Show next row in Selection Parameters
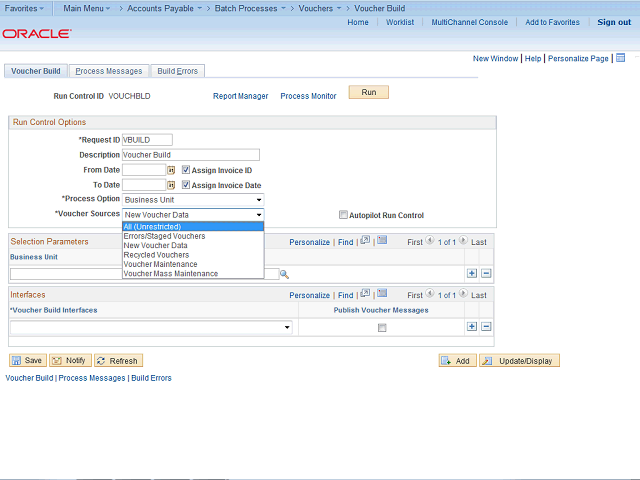Screen dimensions: 640x480 coord(463,240)
